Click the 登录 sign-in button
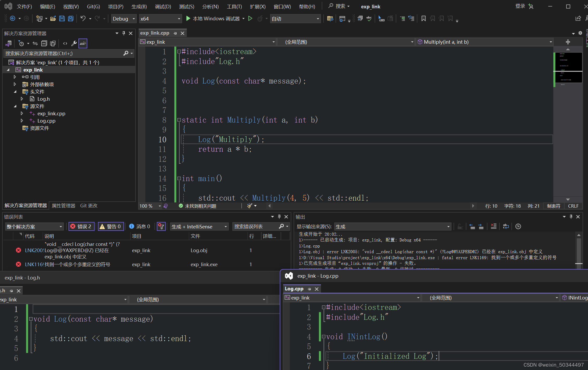 click(x=520, y=6)
